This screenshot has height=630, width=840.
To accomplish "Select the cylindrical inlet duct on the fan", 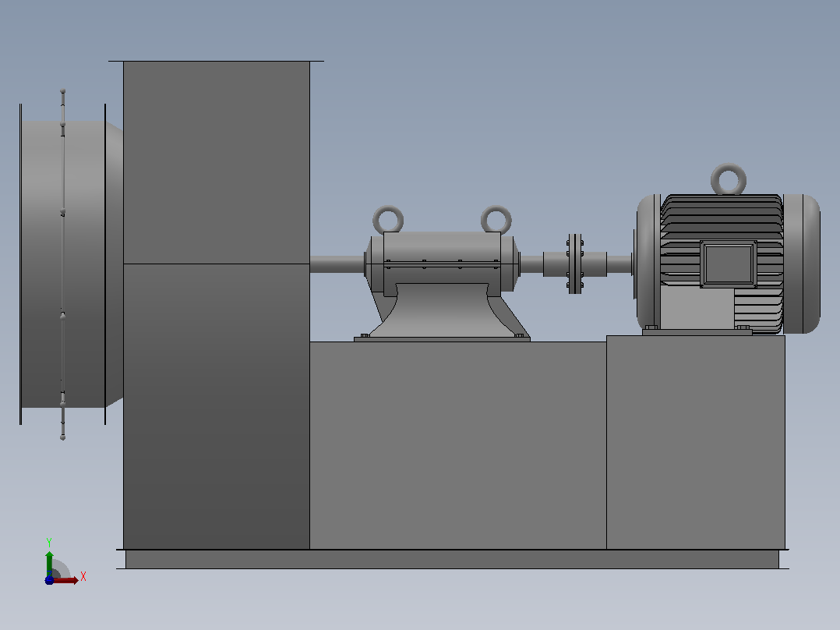I will 63,264.
